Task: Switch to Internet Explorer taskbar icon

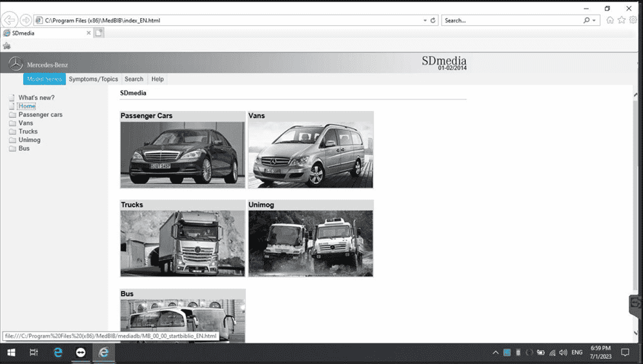Action: 103,352
